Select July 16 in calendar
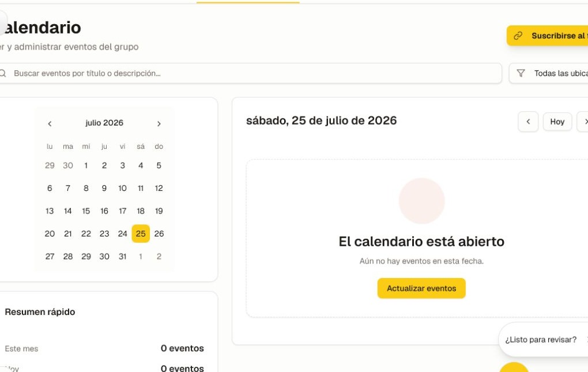This screenshot has height=372, width=588. coord(104,211)
